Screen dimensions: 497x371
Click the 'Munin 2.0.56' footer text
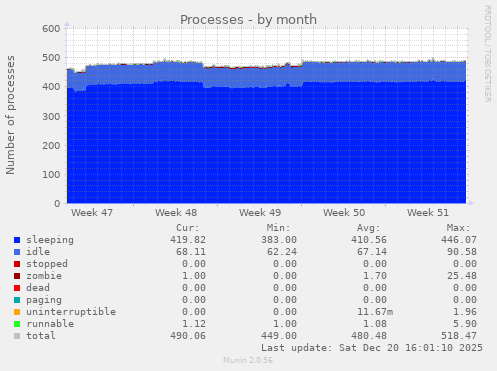[248, 360]
